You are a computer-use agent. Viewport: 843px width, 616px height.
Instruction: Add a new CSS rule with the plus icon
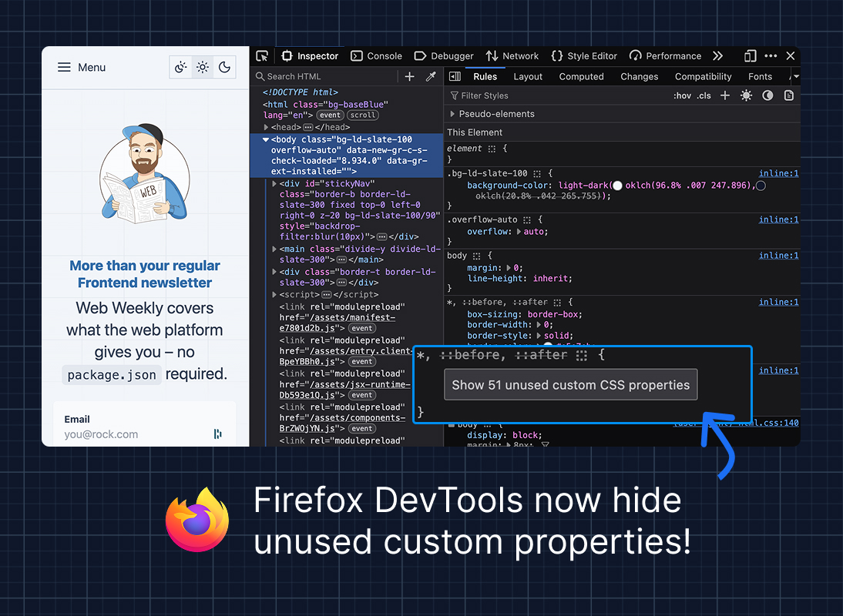tap(724, 95)
